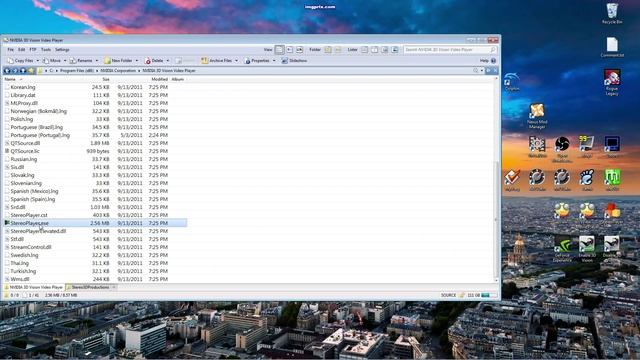
Task: Click NVIDIA Corporation in the path breadcrumb
Action: point(118,71)
